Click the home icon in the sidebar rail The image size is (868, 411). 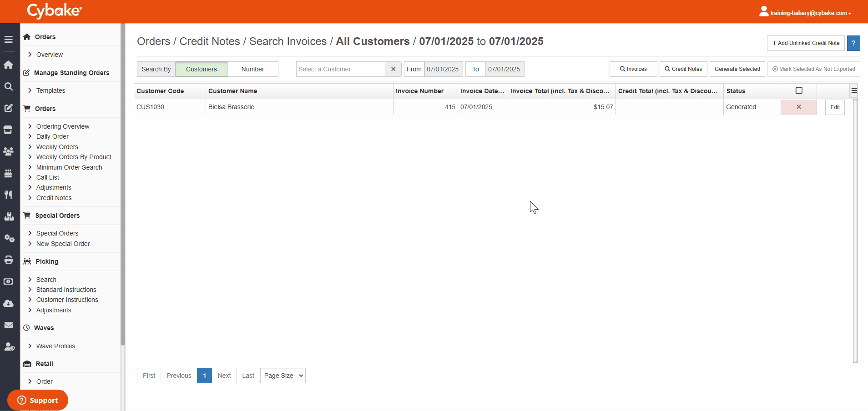(x=8, y=65)
